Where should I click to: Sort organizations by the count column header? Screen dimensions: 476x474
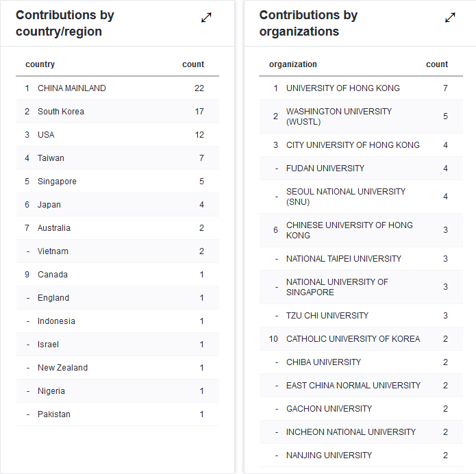click(x=437, y=64)
